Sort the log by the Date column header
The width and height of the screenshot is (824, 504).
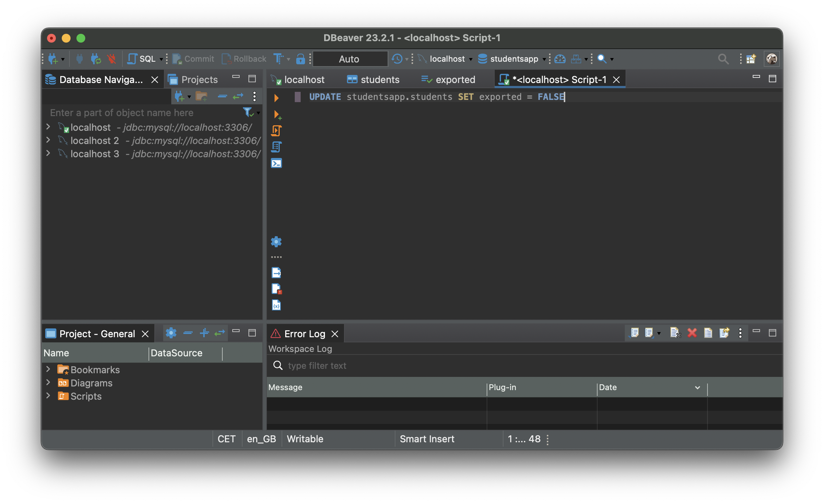pyautogui.click(x=652, y=388)
